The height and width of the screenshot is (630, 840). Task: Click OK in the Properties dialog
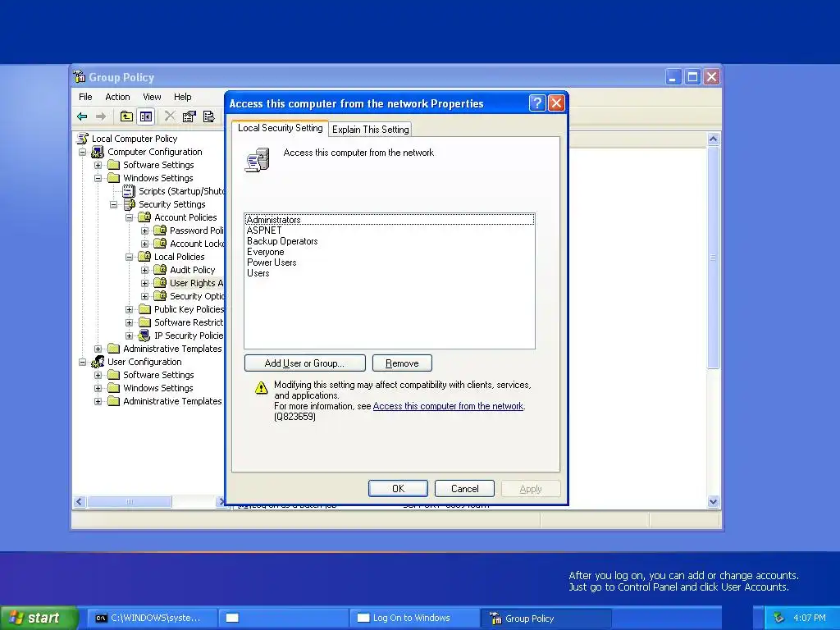pos(398,489)
